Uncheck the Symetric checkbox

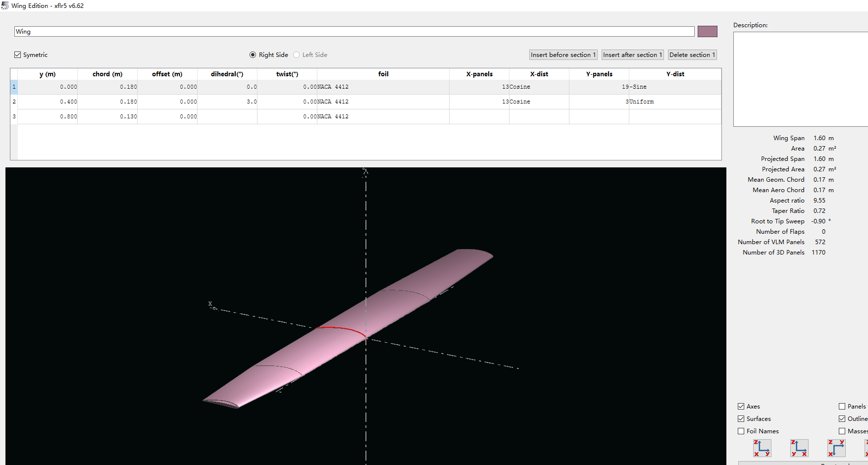[18, 55]
